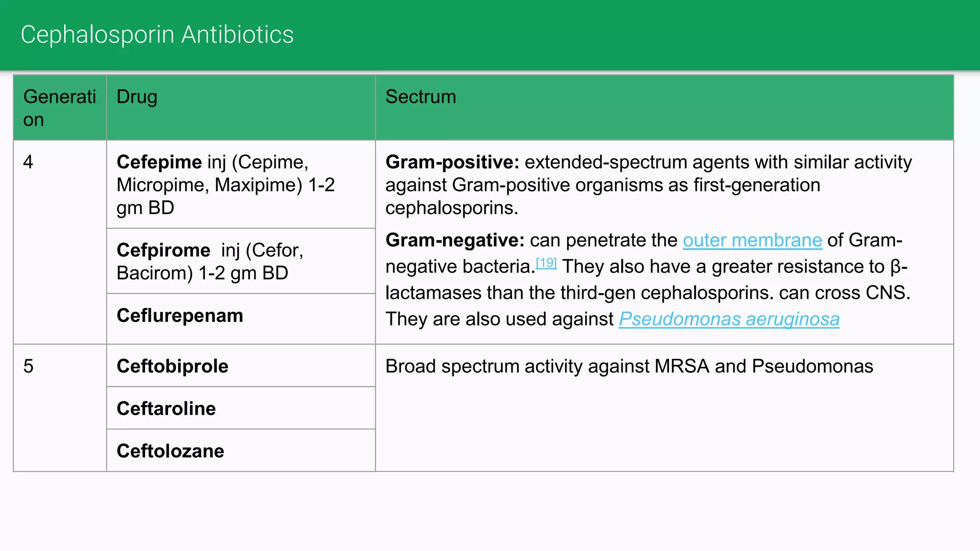Click the text about crossing CNS
The image size is (980, 551).
tap(844, 293)
